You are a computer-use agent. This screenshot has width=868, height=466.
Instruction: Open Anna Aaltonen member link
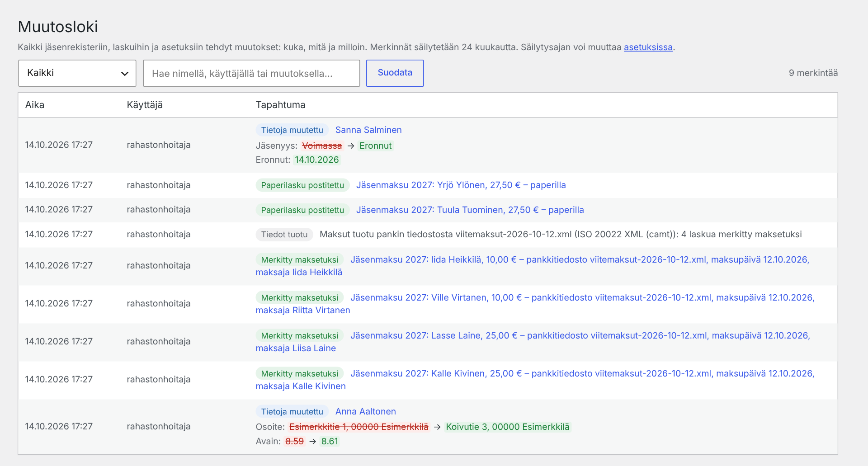[366, 412]
